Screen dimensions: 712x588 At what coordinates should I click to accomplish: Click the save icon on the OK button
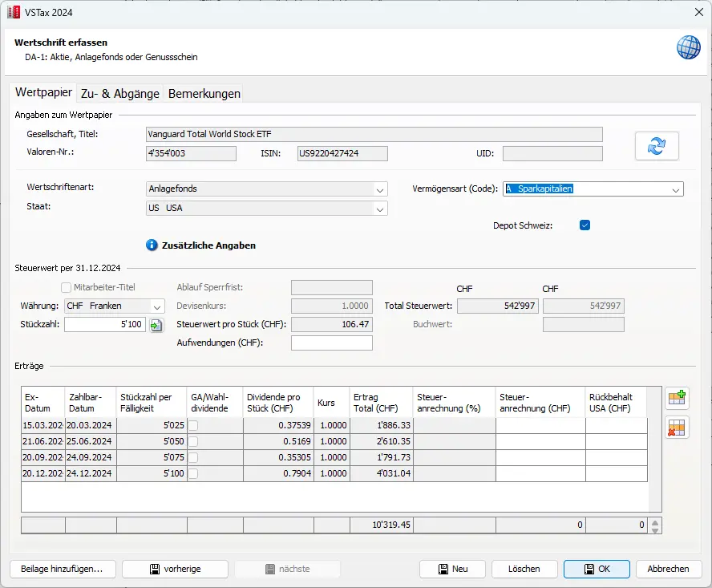589,569
